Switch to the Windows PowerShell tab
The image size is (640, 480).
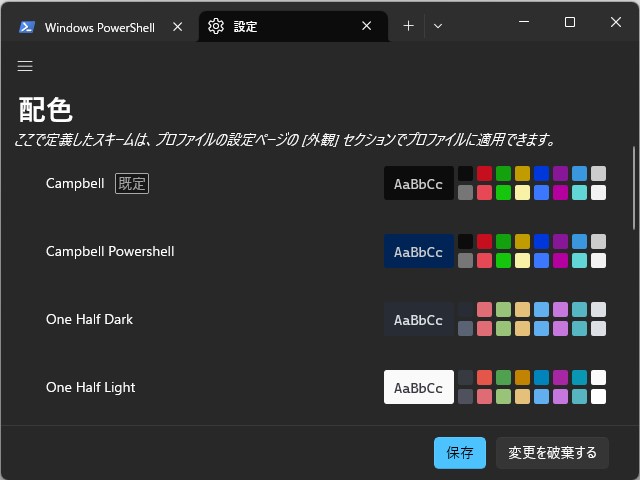coord(100,27)
